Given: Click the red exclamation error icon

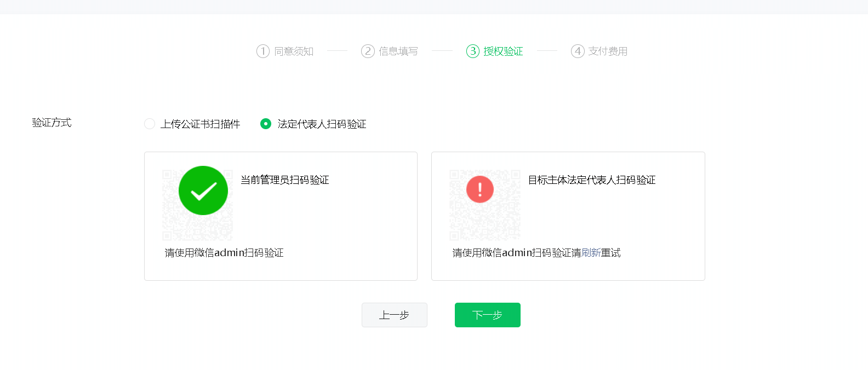Looking at the screenshot, I should click(480, 189).
